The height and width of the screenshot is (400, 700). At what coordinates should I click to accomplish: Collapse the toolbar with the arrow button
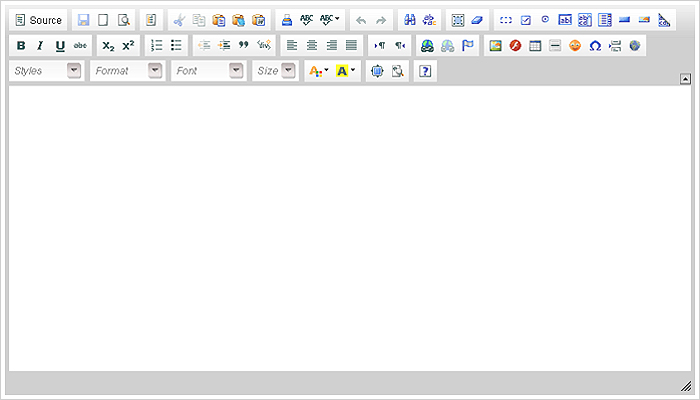click(x=685, y=78)
